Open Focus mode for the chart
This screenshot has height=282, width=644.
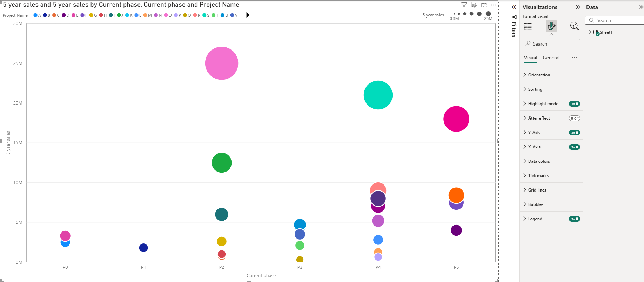coord(484,5)
